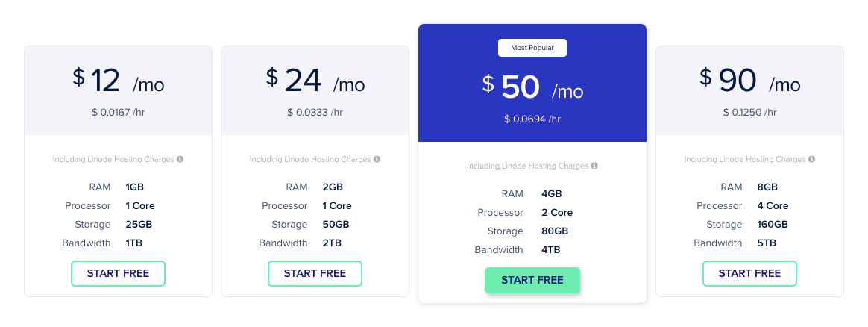
Task: Click the 80GB storage value
Action: 555,231
